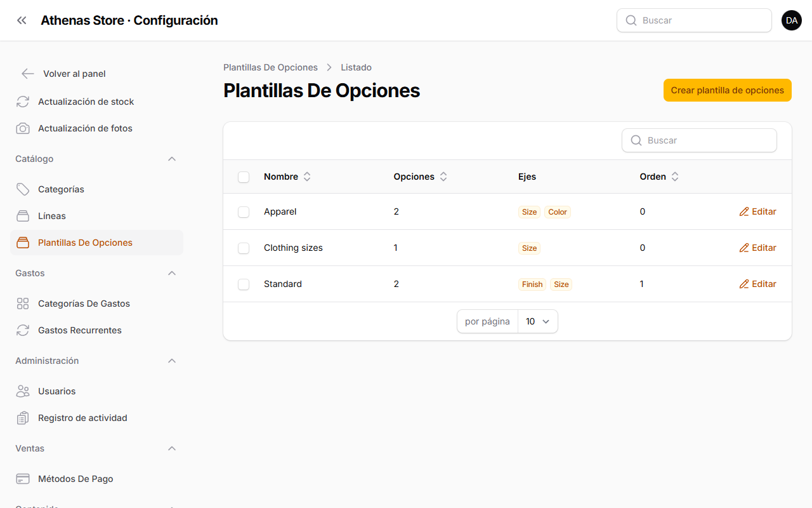Sort table by Opciones column
The image size is (812, 508).
pyautogui.click(x=421, y=177)
